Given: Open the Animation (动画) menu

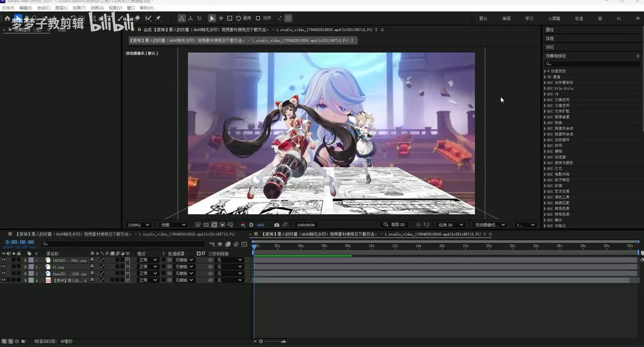Looking at the screenshot, I should [x=97, y=8].
